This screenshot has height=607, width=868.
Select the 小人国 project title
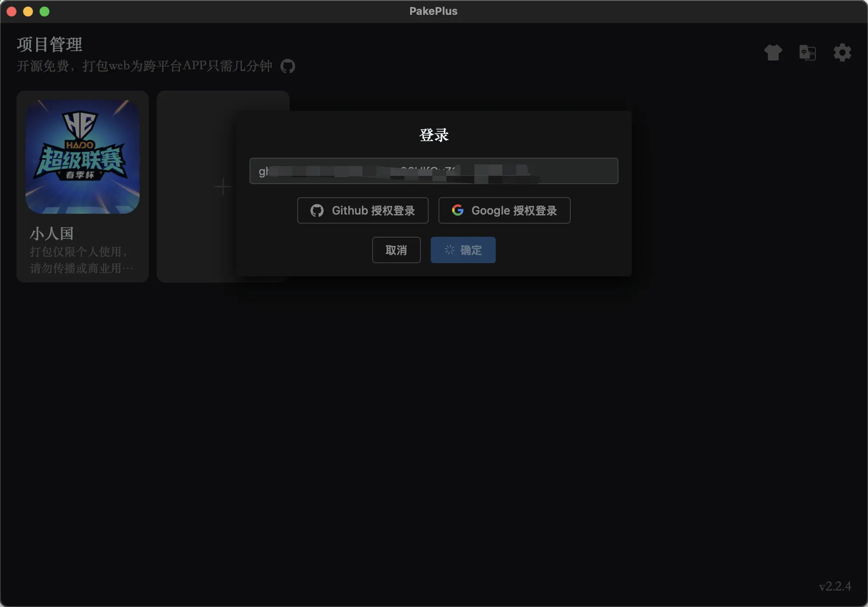tap(51, 233)
